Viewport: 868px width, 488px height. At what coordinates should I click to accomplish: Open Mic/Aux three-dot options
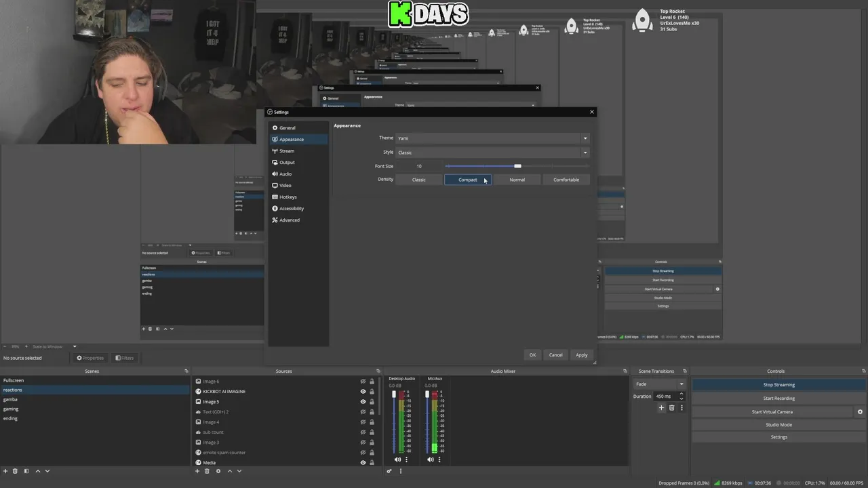click(x=439, y=460)
